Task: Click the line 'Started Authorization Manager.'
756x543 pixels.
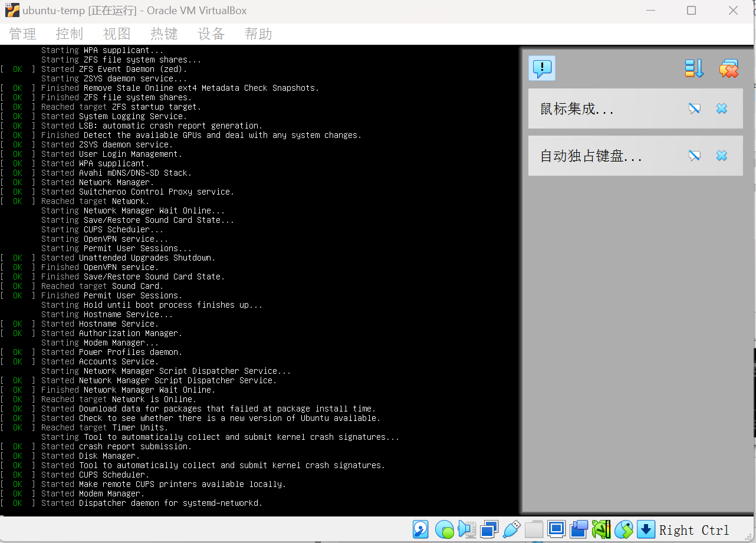Action: pos(111,333)
